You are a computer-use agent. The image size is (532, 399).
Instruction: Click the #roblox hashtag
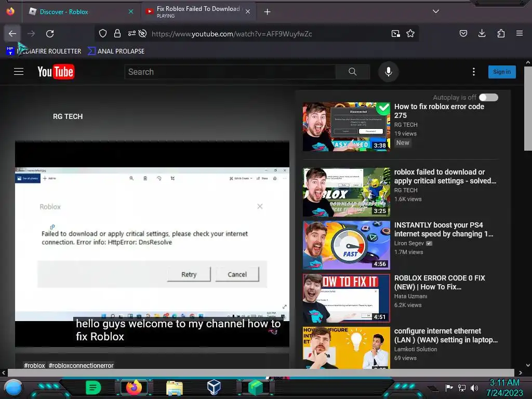point(34,365)
